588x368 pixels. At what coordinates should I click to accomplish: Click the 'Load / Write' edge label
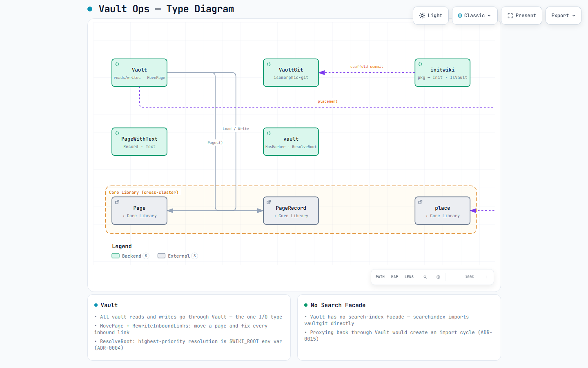click(236, 129)
